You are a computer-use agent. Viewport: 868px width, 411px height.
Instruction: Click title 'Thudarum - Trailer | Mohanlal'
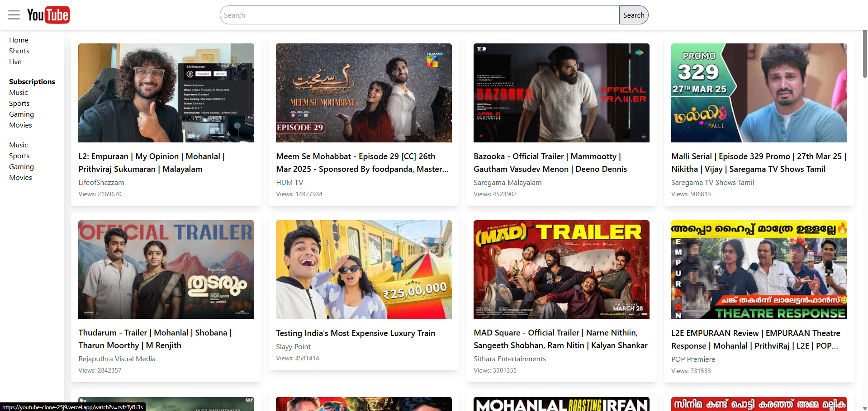point(155,339)
